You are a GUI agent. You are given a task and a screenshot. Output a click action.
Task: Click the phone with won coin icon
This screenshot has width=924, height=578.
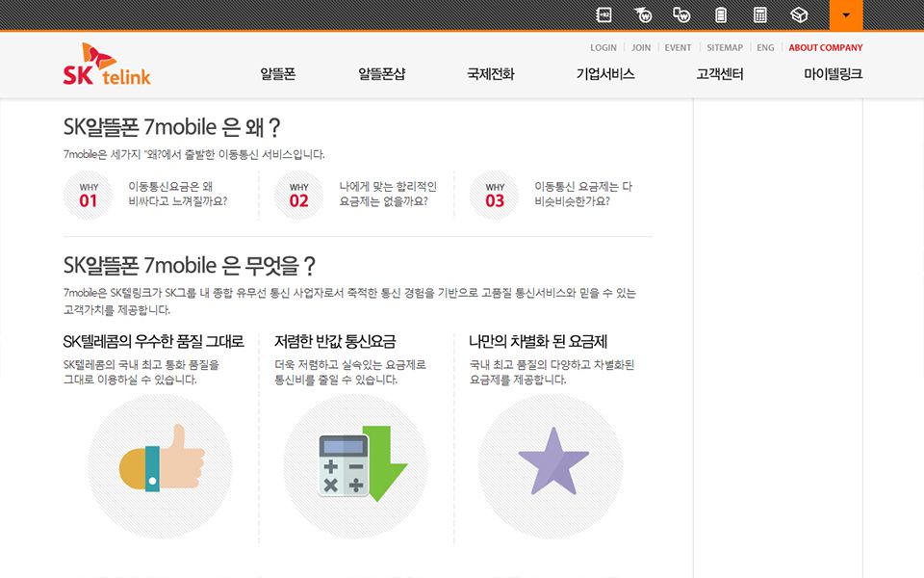pyautogui.click(x=681, y=14)
